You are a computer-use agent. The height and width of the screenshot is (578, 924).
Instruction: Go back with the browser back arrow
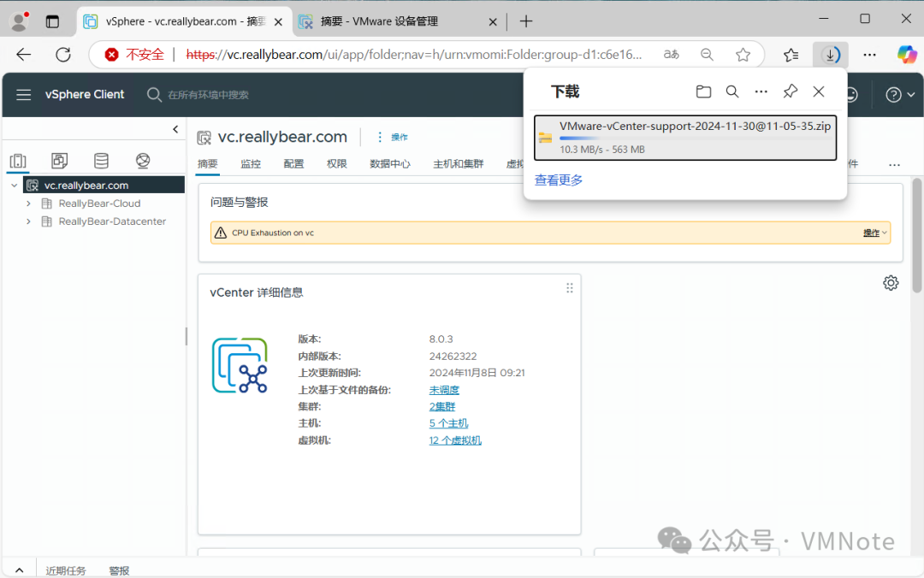coord(24,55)
